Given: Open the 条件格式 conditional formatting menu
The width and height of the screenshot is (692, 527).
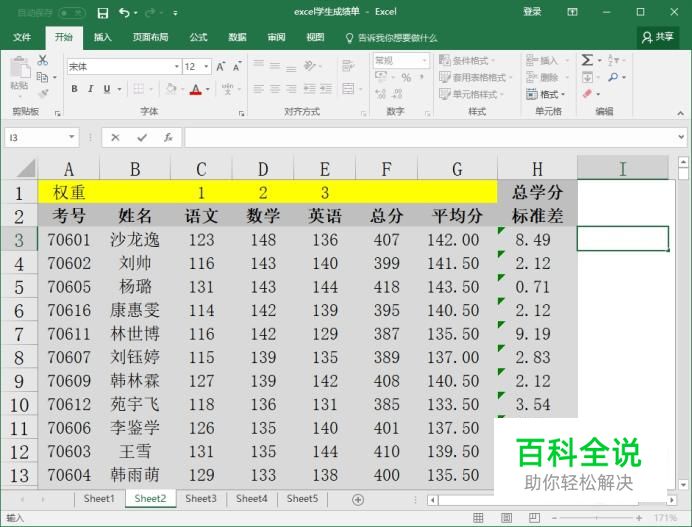Looking at the screenshot, I should coord(467,60).
